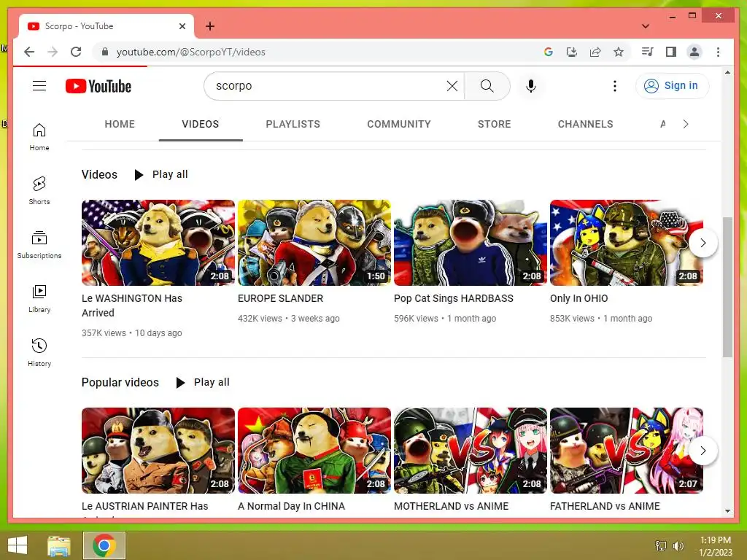Click EUROPE SLANDER thumbnail
Image resolution: width=747 pixels, height=560 pixels.
pos(314,243)
